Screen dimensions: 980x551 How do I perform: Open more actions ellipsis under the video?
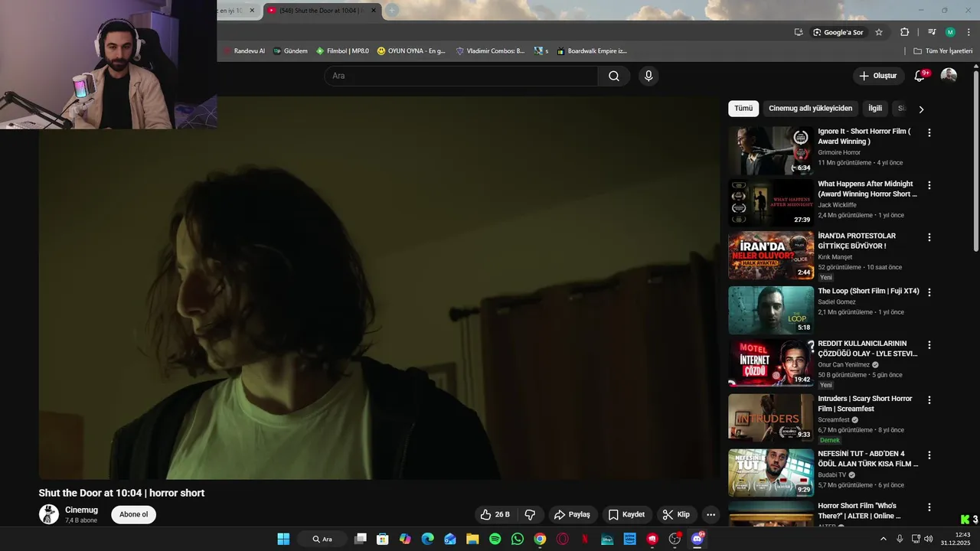click(710, 514)
